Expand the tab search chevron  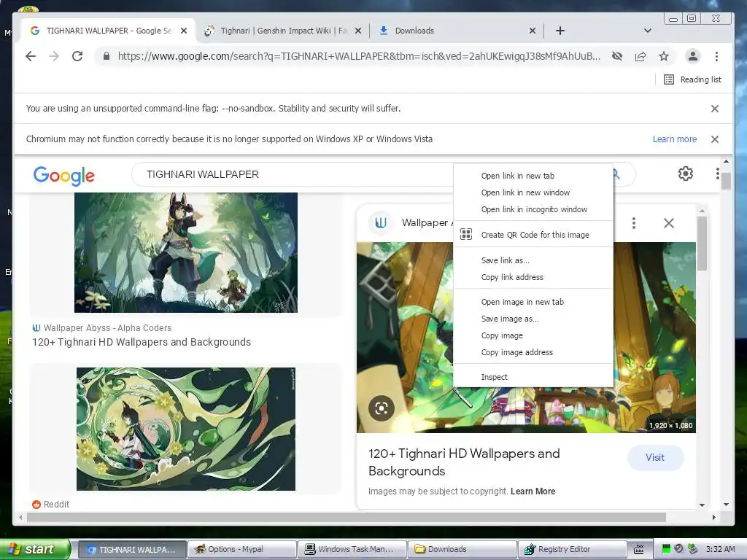(x=648, y=31)
